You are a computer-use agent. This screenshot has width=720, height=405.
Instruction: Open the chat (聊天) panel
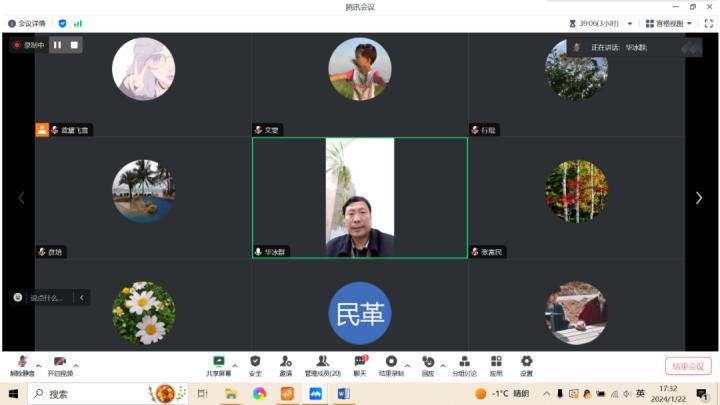(x=360, y=362)
